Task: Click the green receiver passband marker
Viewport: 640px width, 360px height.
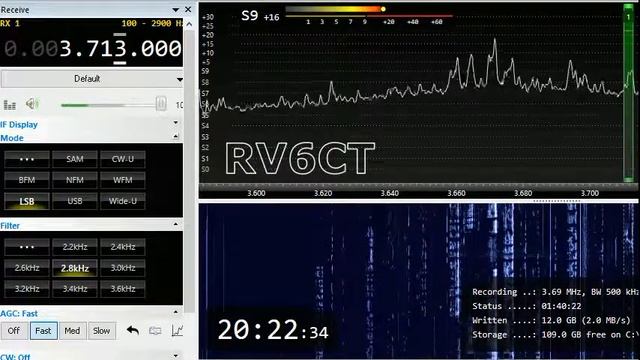Action: (x=629, y=93)
